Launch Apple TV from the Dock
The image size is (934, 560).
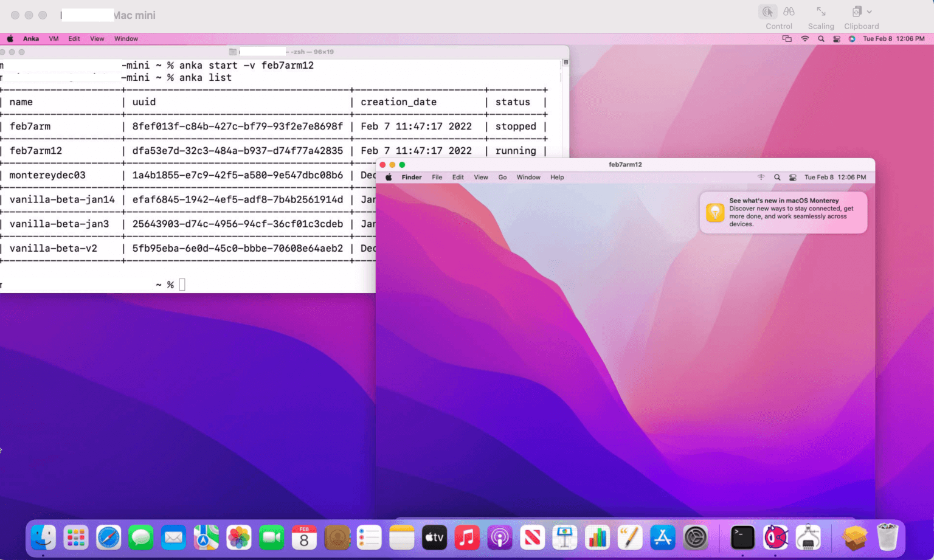pos(434,538)
